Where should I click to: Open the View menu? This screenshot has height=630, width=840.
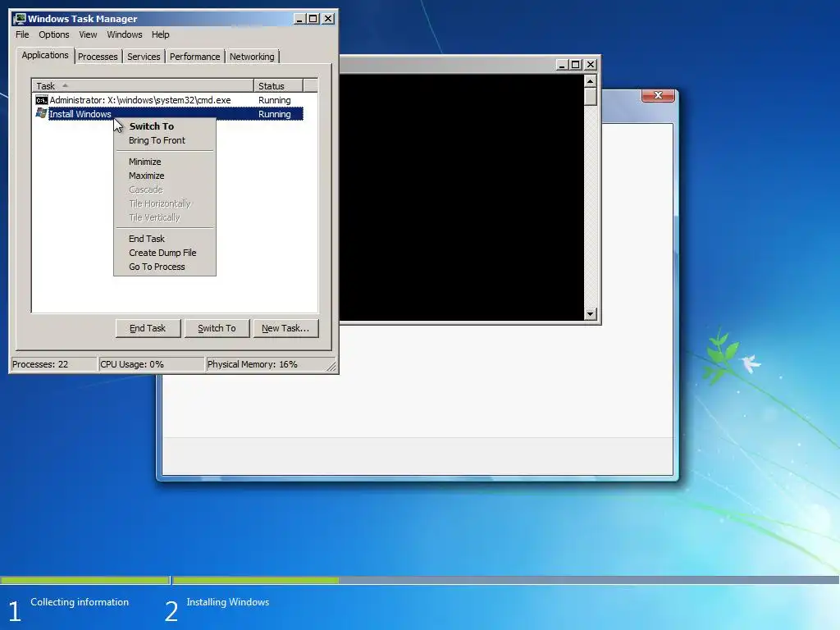pos(88,34)
